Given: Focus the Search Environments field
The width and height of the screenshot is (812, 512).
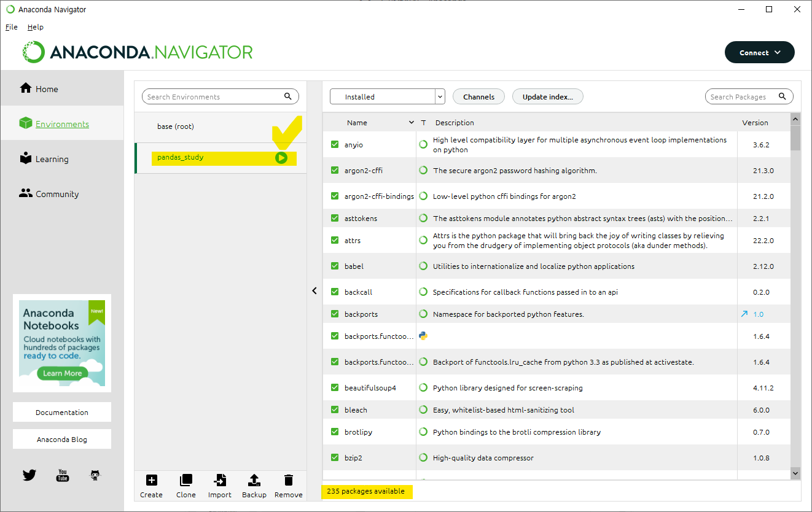Looking at the screenshot, I should click(x=221, y=96).
